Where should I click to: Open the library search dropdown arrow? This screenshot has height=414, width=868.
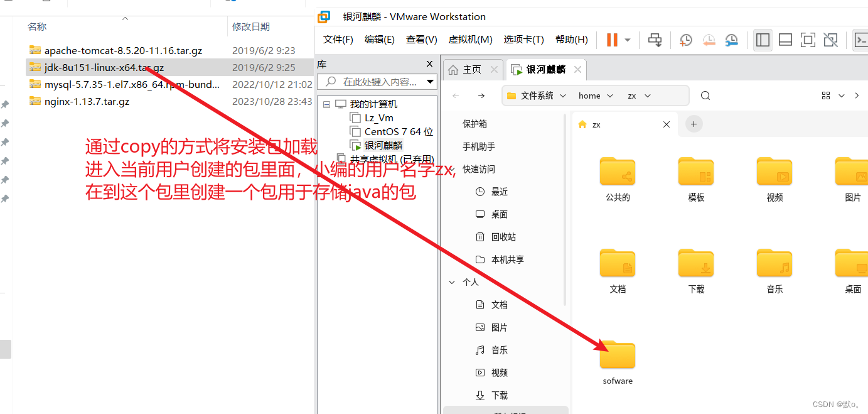(x=430, y=82)
